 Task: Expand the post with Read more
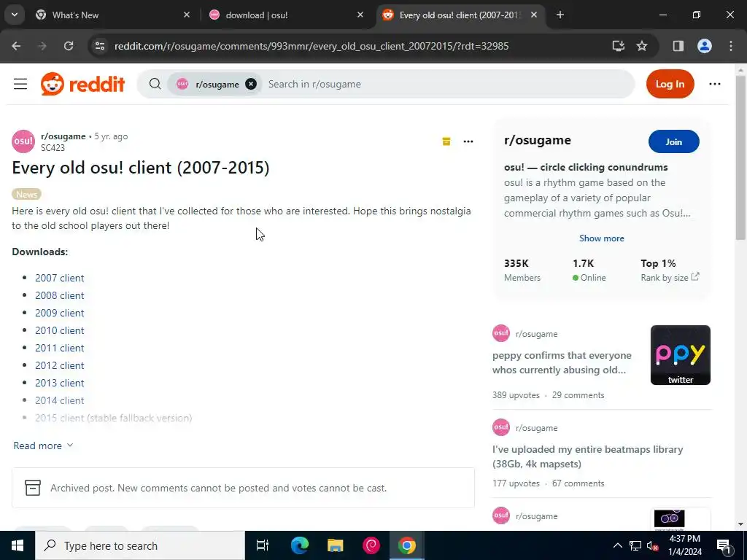click(43, 446)
